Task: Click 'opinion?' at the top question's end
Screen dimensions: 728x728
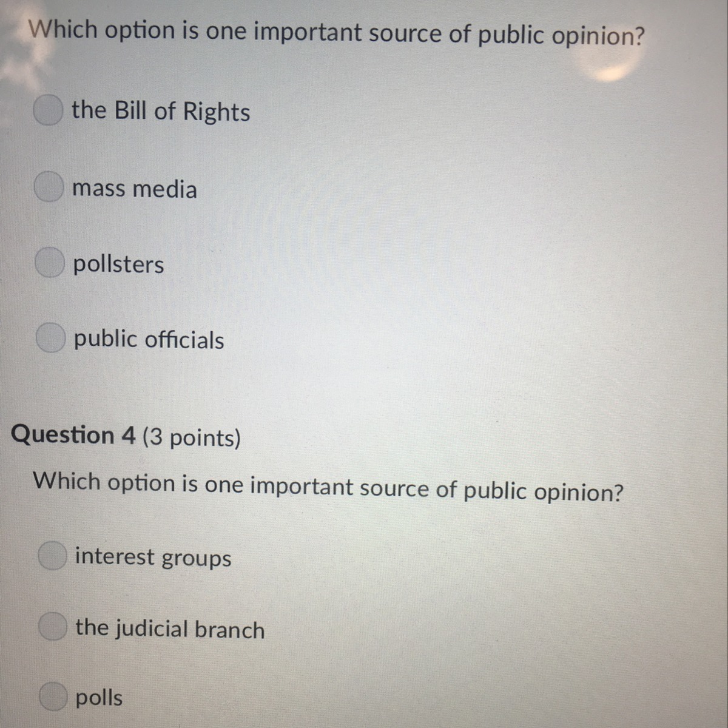Action: click(x=598, y=36)
